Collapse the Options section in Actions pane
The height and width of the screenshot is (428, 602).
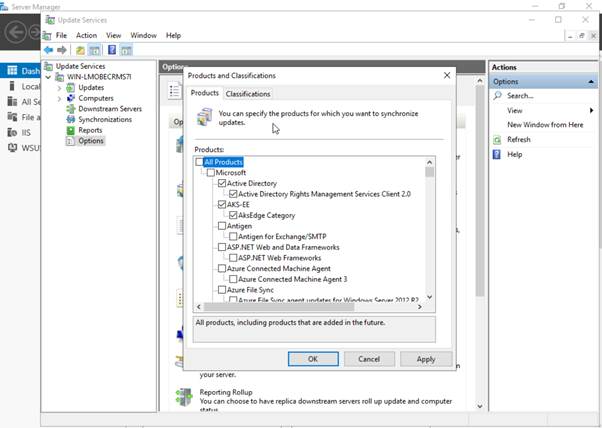pyautogui.click(x=591, y=82)
